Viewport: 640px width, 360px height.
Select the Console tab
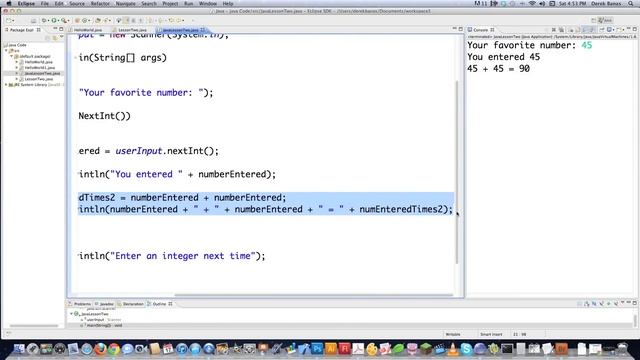pos(480,30)
